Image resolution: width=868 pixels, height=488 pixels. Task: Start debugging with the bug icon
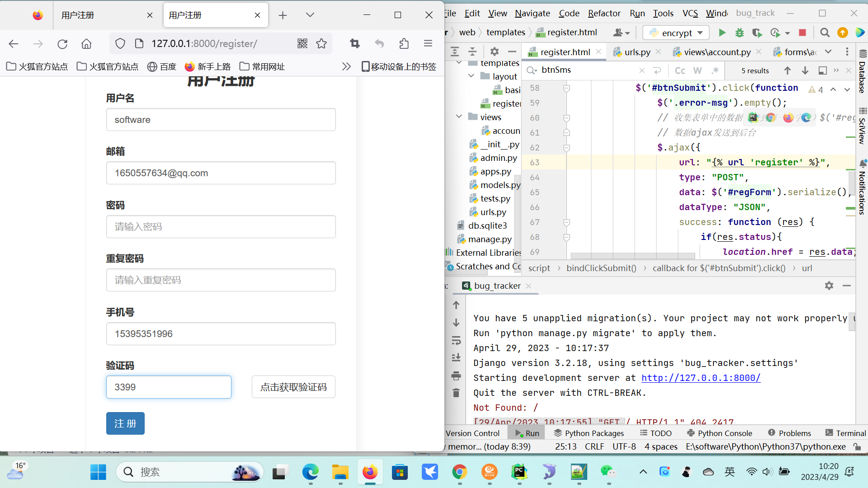(x=740, y=33)
